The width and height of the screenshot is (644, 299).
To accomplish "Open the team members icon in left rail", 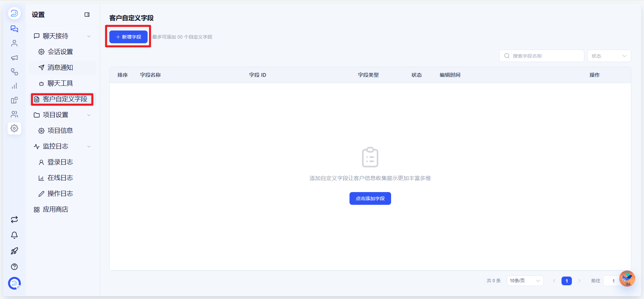I will click(x=14, y=114).
